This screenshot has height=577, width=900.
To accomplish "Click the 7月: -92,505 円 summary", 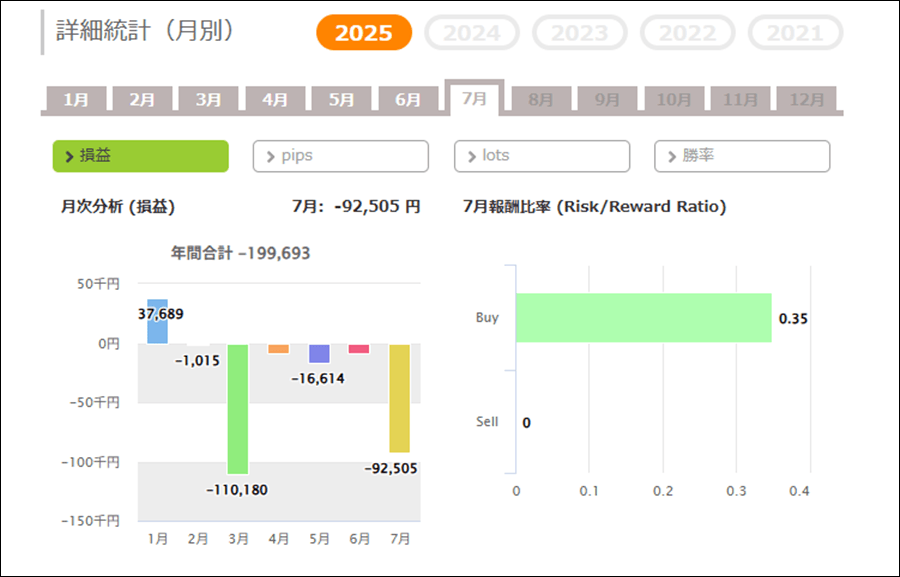I will (356, 207).
